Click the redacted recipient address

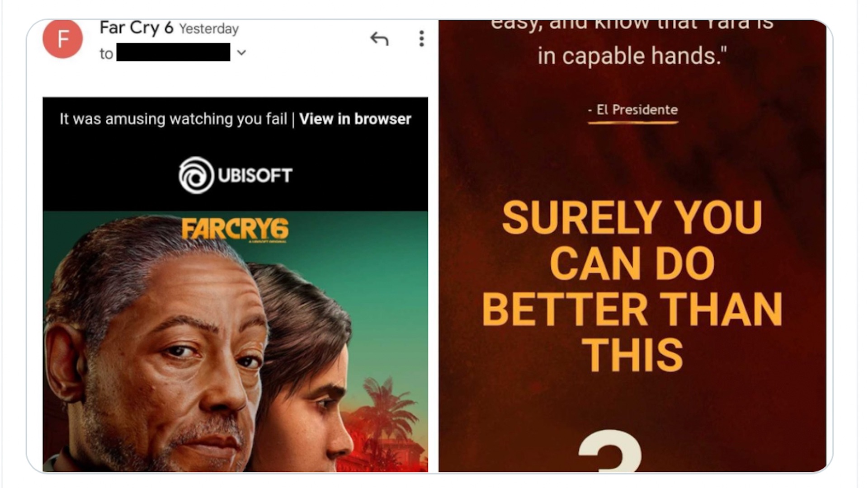point(173,52)
